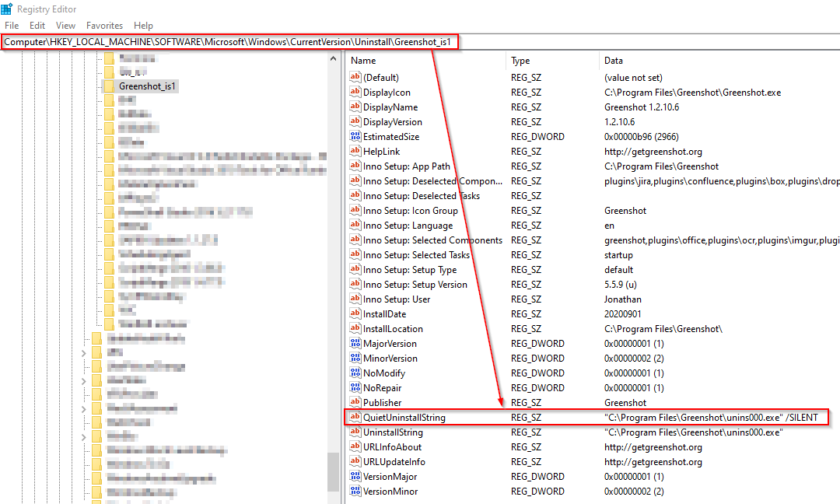840x504 pixels.
Task: Select the 'Inno Setup: Setup Version' value name
Action: (415, 285)
